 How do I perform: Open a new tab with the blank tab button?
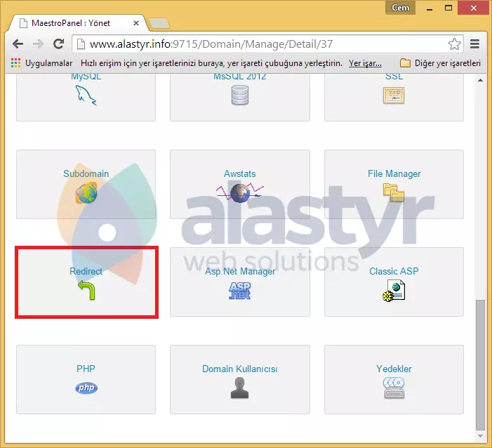(159, 24)
